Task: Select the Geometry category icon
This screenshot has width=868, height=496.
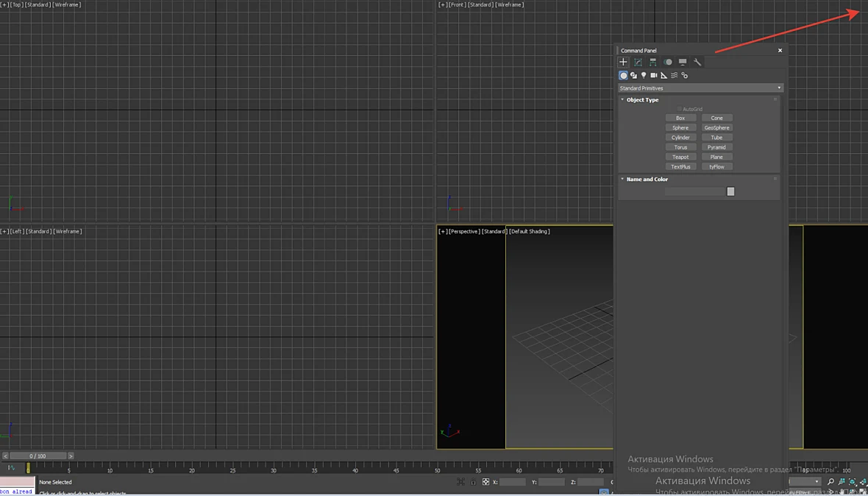Action: 623,75
